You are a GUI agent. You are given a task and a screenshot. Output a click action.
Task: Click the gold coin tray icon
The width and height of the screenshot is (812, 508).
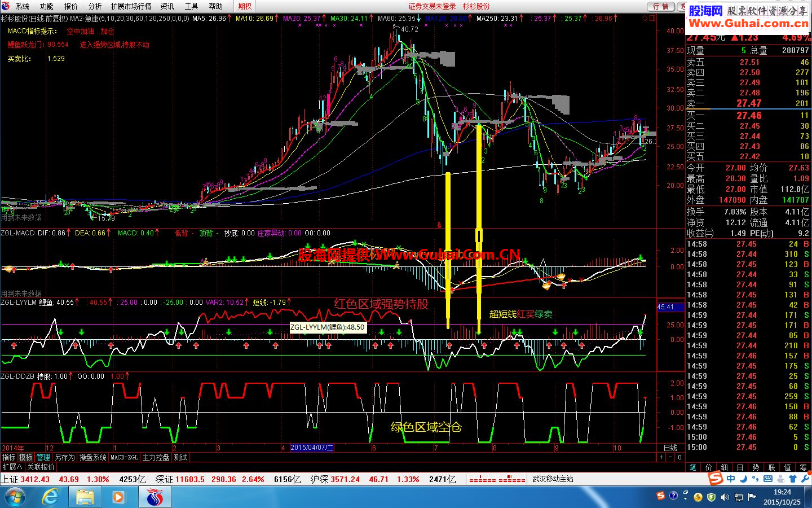pyautogui.click(x=699, y=497)
